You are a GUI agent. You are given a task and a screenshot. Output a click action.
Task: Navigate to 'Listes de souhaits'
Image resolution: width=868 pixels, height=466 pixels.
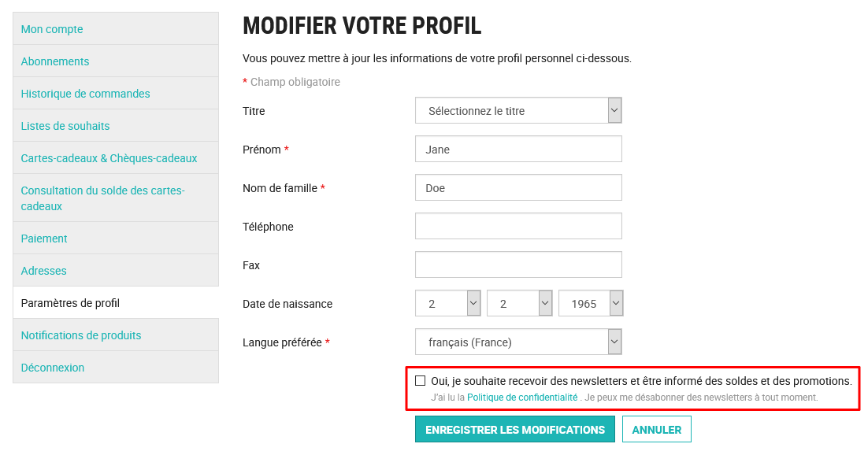(65, 125)
